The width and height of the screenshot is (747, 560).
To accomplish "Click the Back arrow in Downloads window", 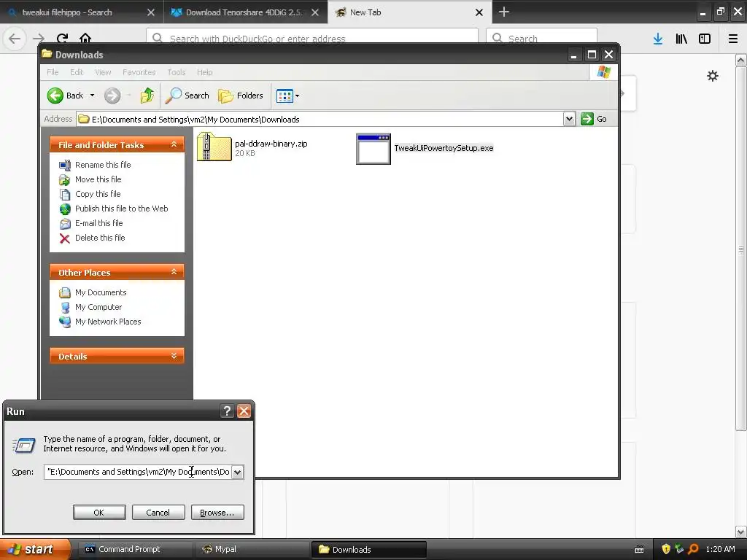I will click(55, 96).
